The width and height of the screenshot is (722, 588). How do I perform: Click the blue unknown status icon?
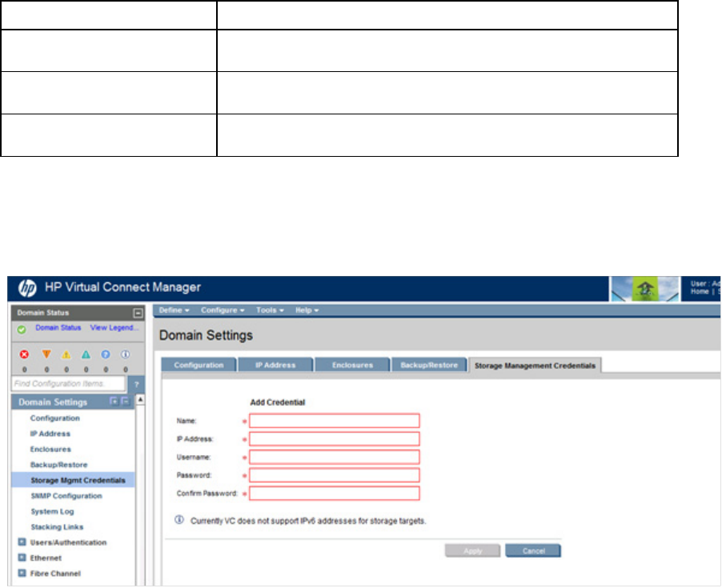pos(106,354)
